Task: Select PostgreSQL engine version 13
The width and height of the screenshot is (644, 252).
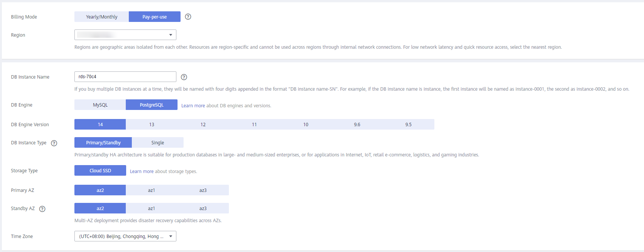Action: click(x=151, y=124)
